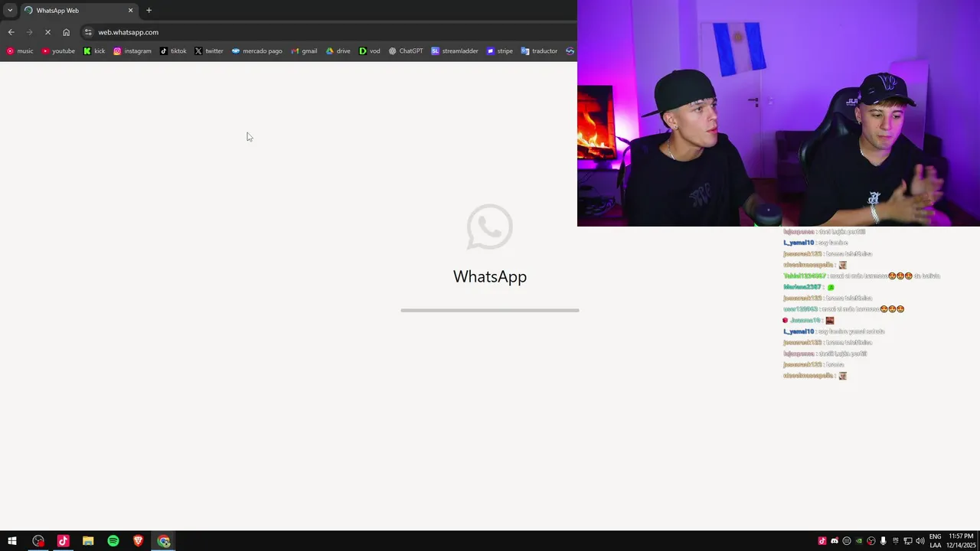Open OBS Studio from the taskbar
This screenshot has width=980, height=551.
coord(38,541)
